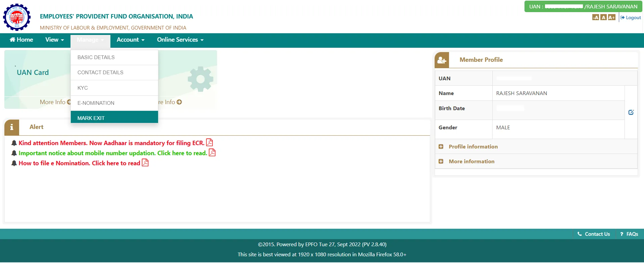Open How to file e Nomination guide
Viewport: 644px width, 263px height.
coord(79,163)
